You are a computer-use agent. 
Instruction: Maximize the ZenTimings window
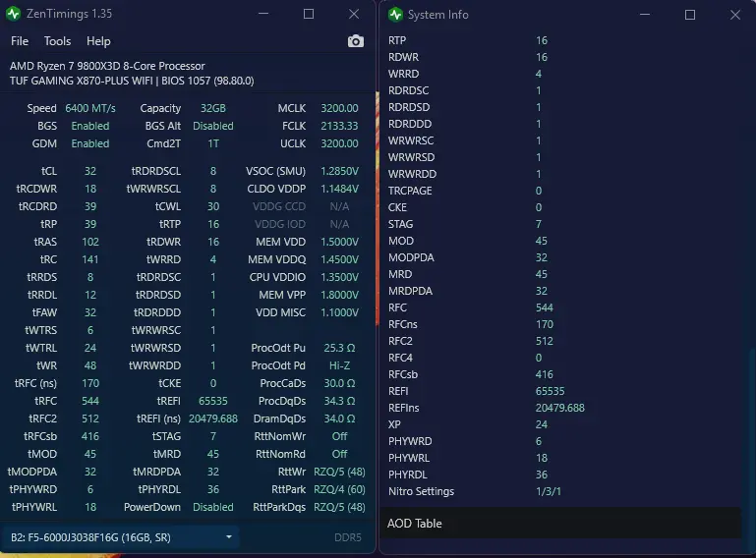[x=309, y=14]
